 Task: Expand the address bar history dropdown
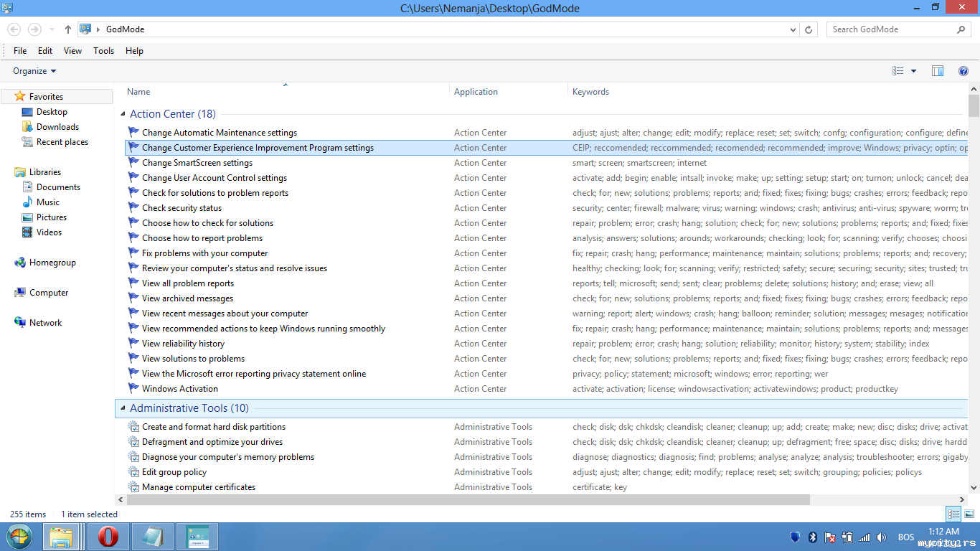[x=793, y=29]
